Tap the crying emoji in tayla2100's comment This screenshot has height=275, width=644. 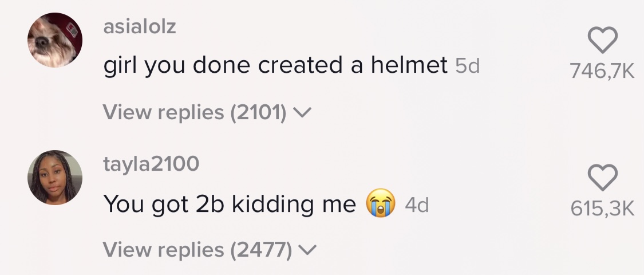click(381, 205)
